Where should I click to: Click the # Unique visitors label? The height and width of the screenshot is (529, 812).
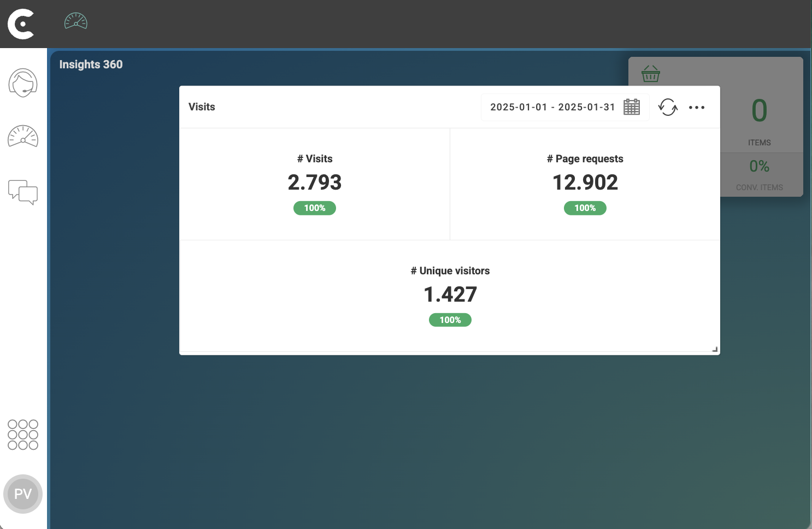click(x=450, y=271)
